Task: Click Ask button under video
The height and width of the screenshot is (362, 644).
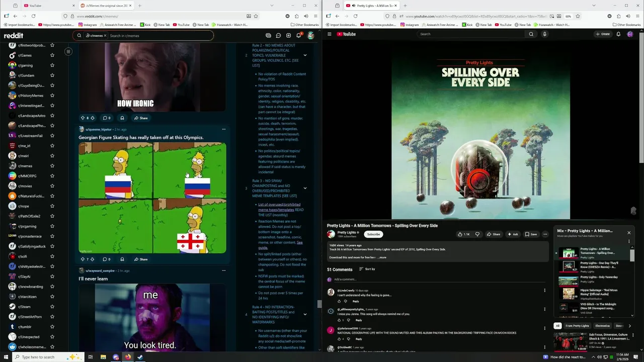Action: (513, 234)
